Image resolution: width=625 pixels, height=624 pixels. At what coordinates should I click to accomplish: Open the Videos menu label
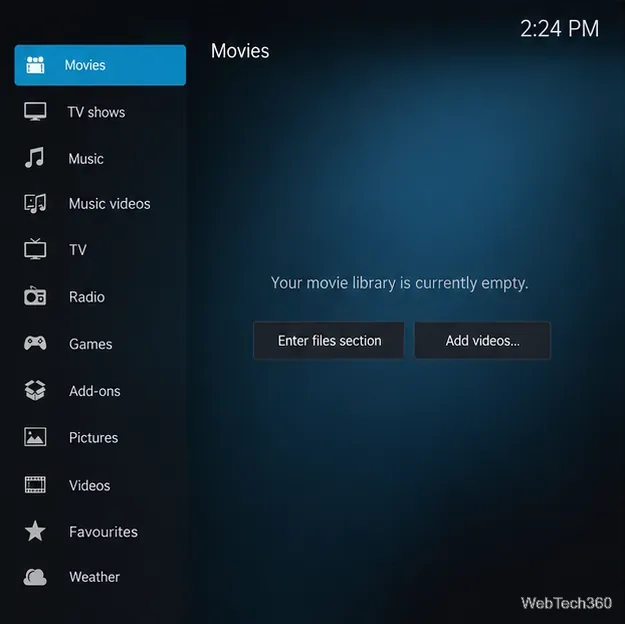point(90,486)
